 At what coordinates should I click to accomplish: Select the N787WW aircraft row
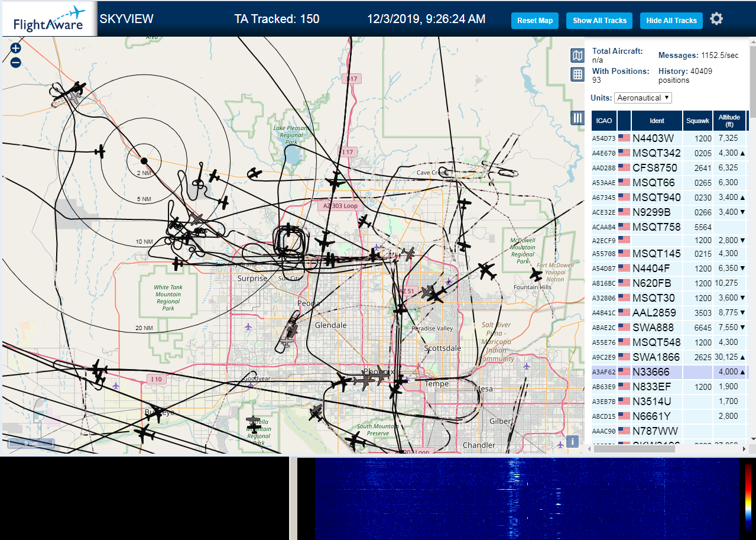(x=670, y=431)
